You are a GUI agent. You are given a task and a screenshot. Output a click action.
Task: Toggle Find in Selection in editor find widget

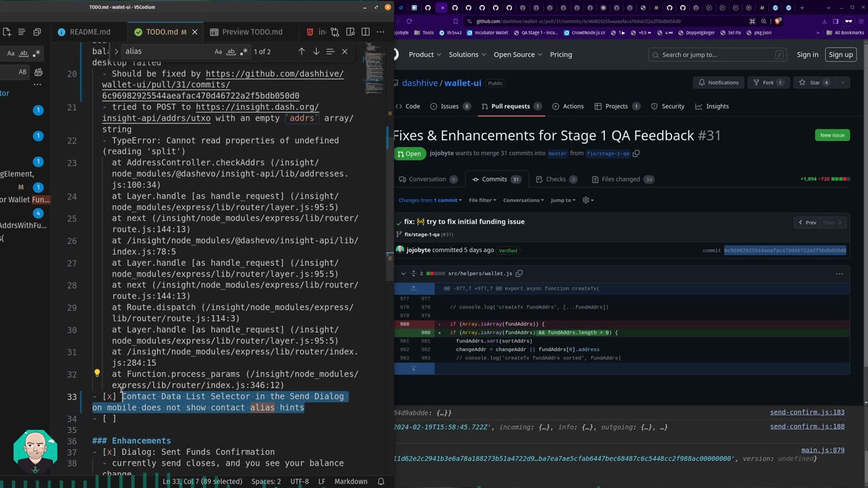pos(330,52)
